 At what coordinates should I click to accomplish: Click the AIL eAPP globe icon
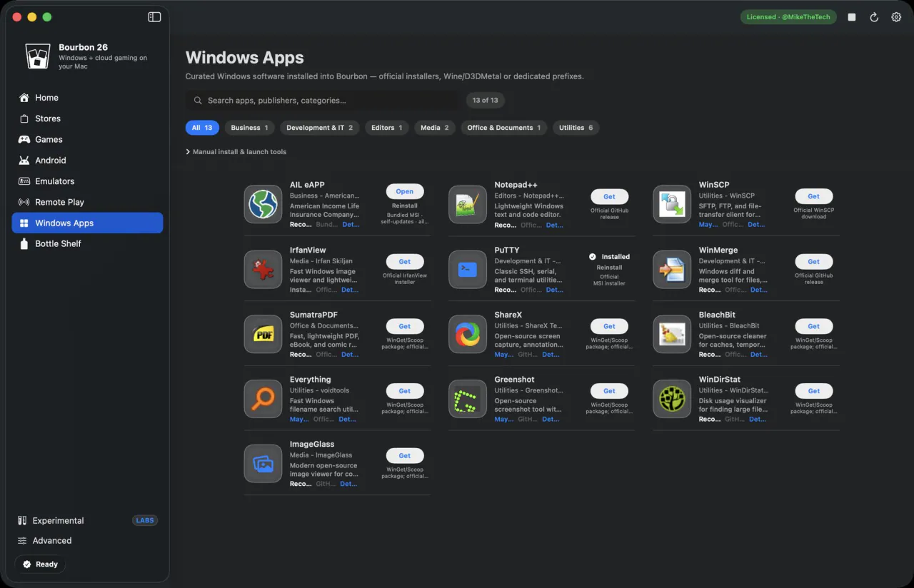263,204
